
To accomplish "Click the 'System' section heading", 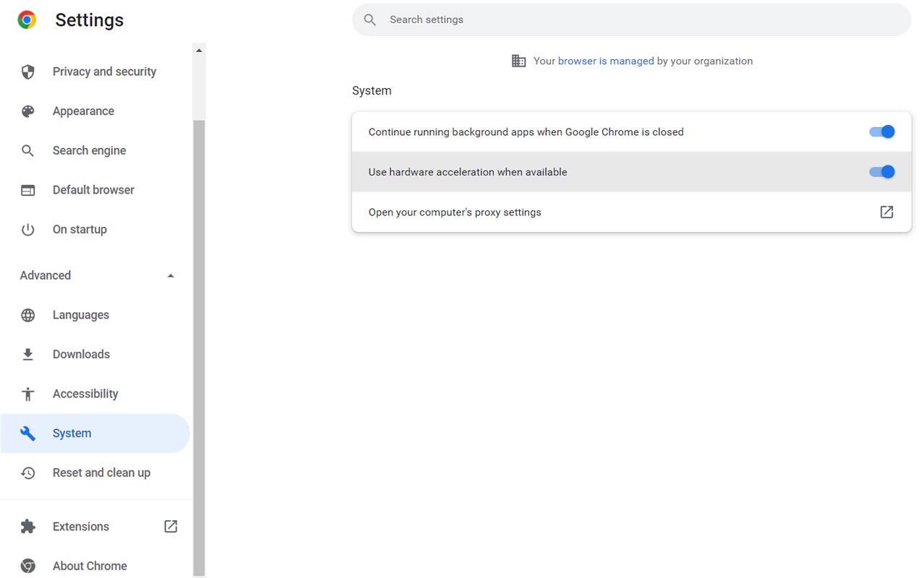I will click(372, 90).
